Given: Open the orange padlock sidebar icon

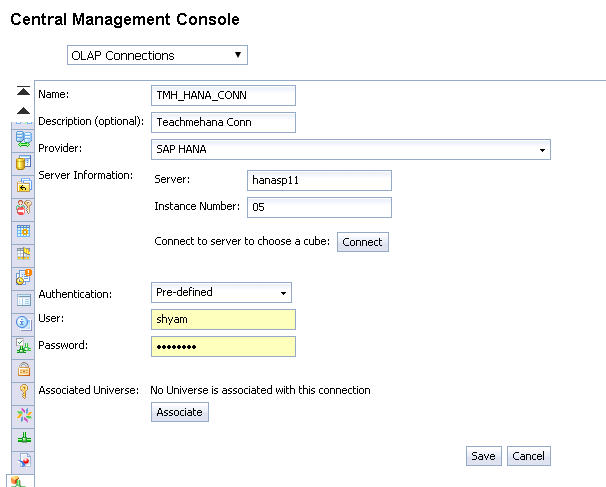Looking at the screenshot, I should 24,369.
